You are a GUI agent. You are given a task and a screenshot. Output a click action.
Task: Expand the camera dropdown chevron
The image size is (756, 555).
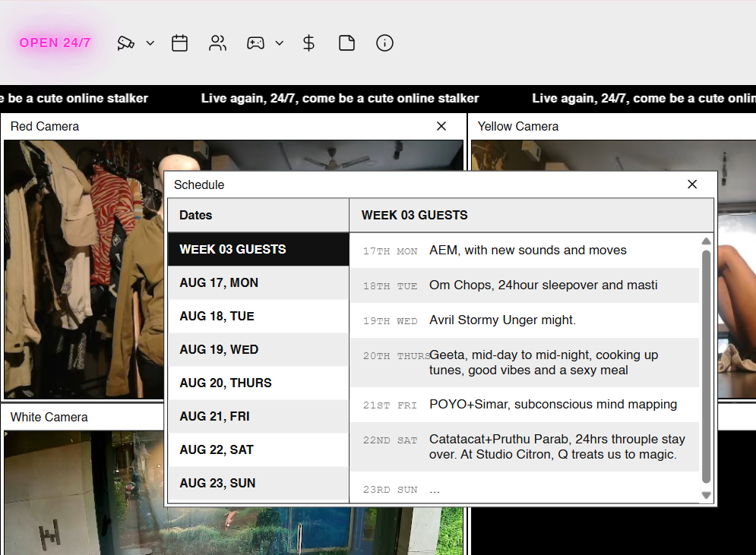click(150, 43)
